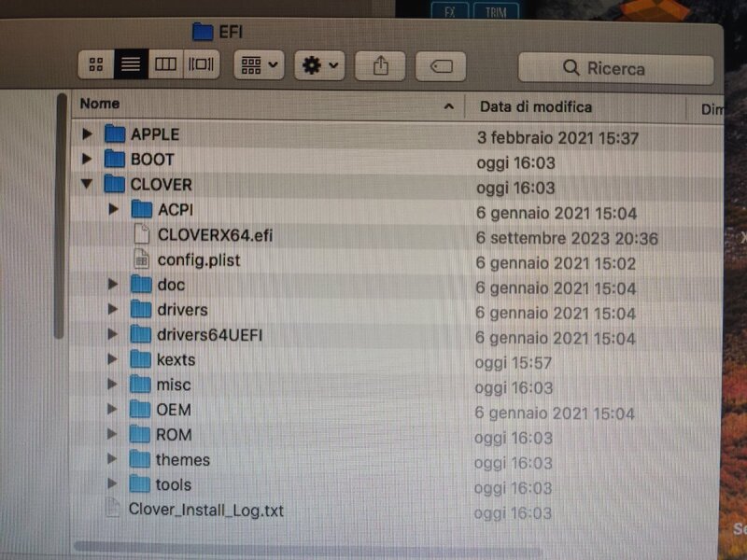
Task: Select the CLOVERX64.efi file name
Action: click(x=216, y=235)
